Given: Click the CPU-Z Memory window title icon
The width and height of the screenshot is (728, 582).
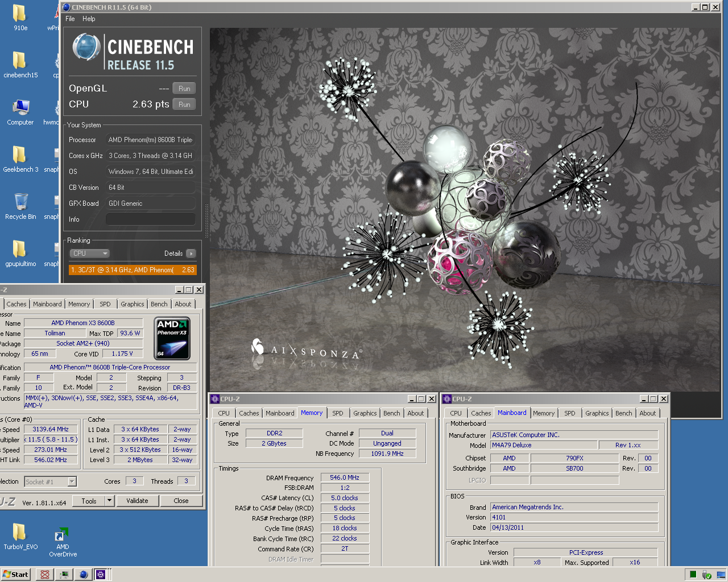Looking at the screenshot, I should (215, 399).
